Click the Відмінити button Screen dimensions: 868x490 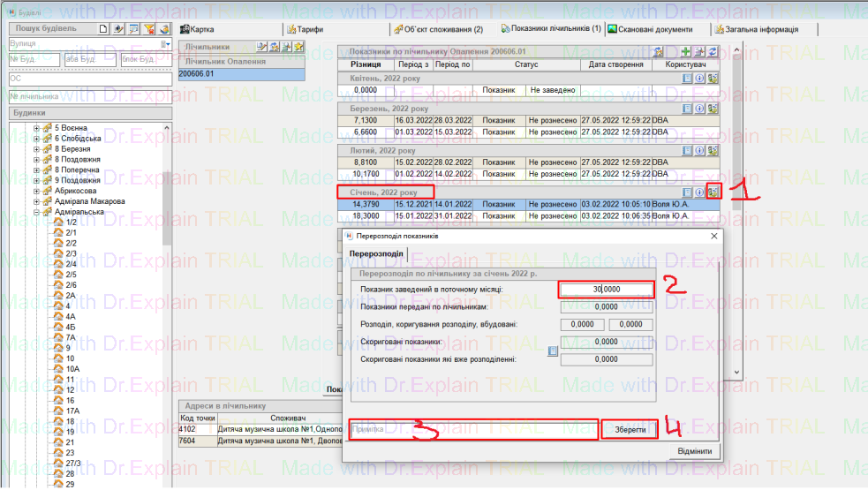point(694,451)
